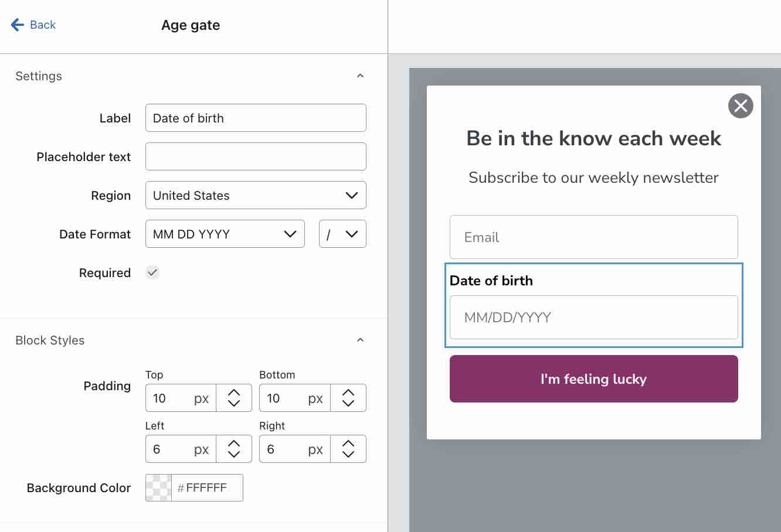The width and height of the screenshot is (781, 532).
Task: Click the Bottom padding stepper arrows
Action: pos(348,398)
